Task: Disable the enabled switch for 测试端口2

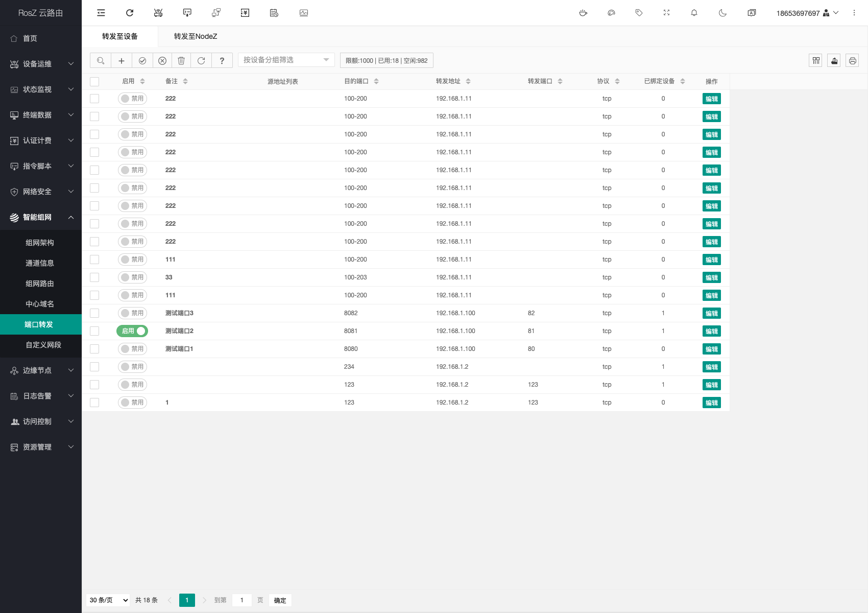Action: click(132, 331)
